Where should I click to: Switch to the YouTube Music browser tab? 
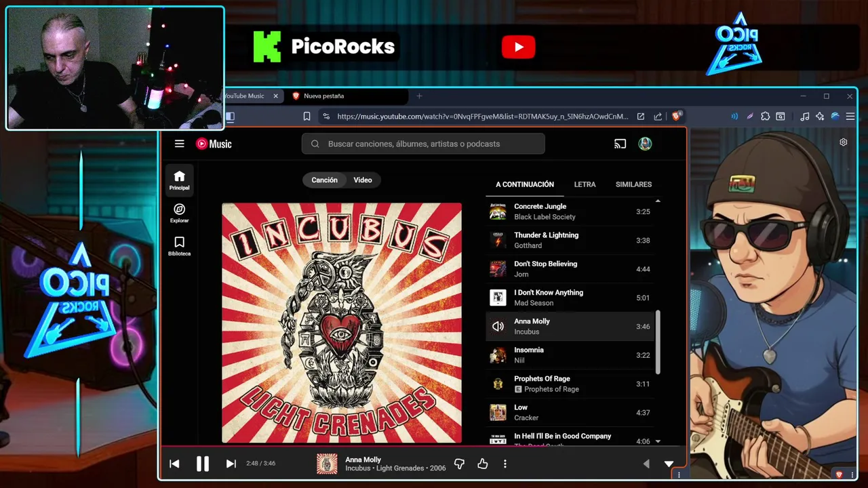coord(246,96)
